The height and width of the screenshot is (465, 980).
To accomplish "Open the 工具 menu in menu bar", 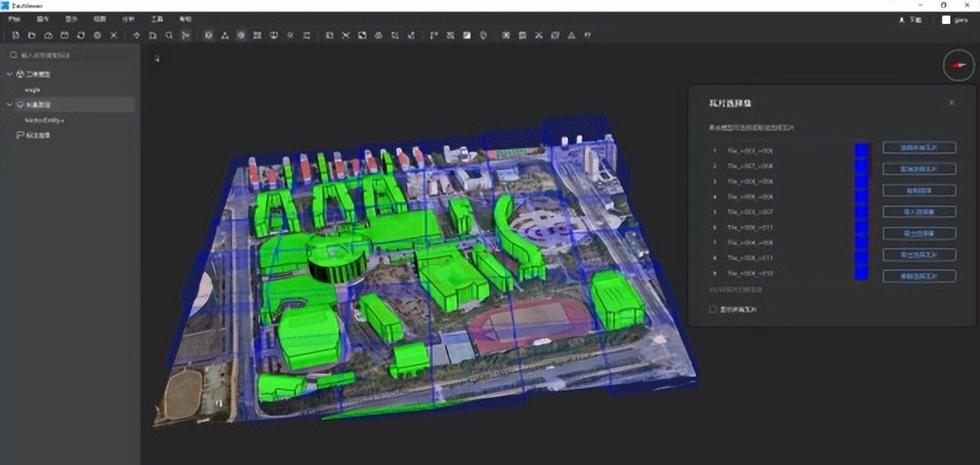I will click(157, 18).
